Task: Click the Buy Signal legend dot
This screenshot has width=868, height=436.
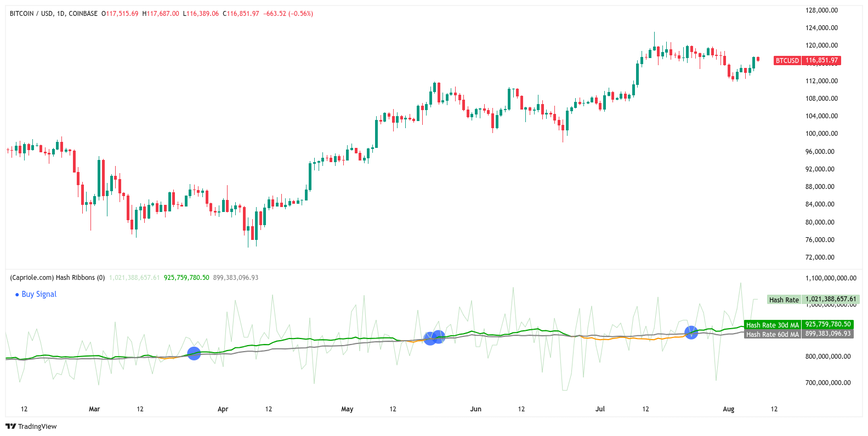Action: click(17, 295)
